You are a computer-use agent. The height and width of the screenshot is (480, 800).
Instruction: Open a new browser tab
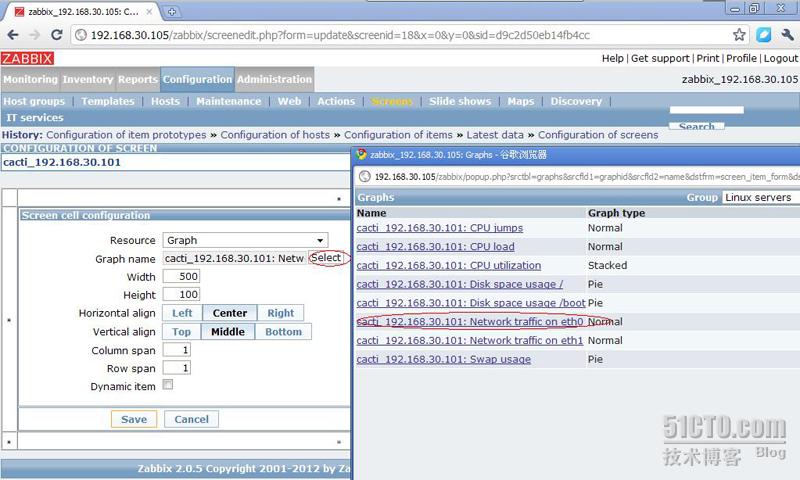point(172,12)
